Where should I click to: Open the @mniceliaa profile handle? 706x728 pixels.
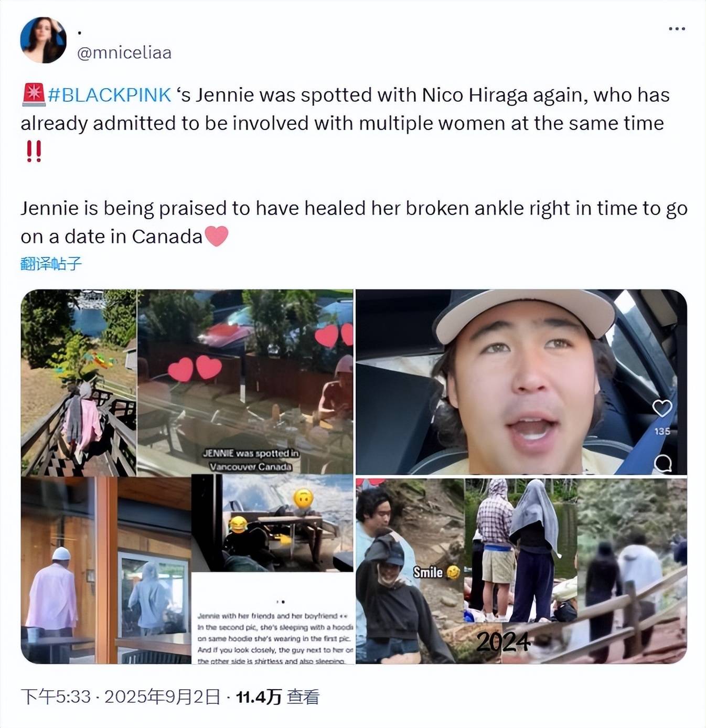pyautogui.click(x=124, y=52)
